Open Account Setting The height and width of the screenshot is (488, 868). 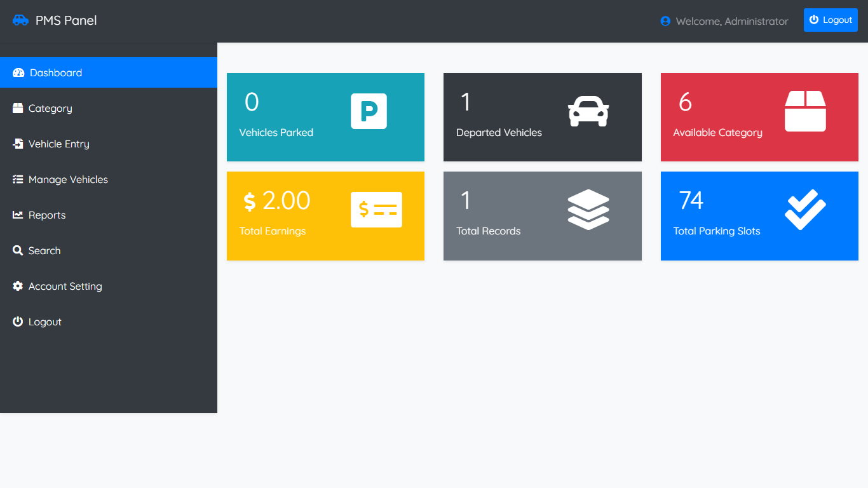(65, 286)
